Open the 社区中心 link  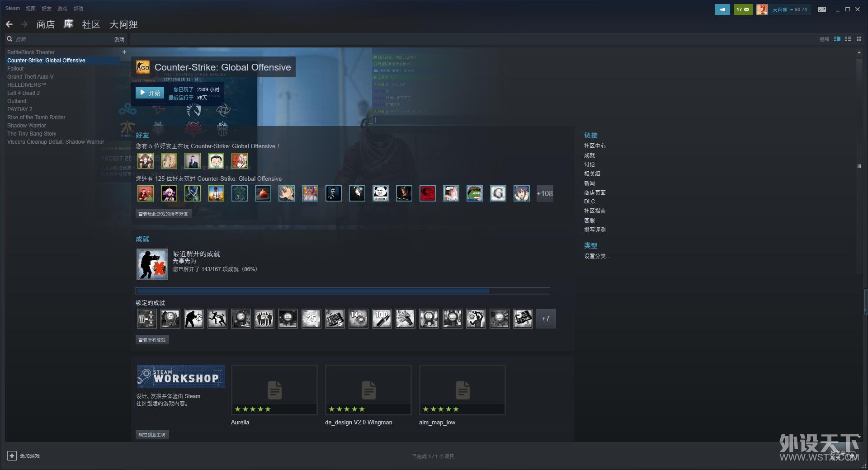point(594,146)
